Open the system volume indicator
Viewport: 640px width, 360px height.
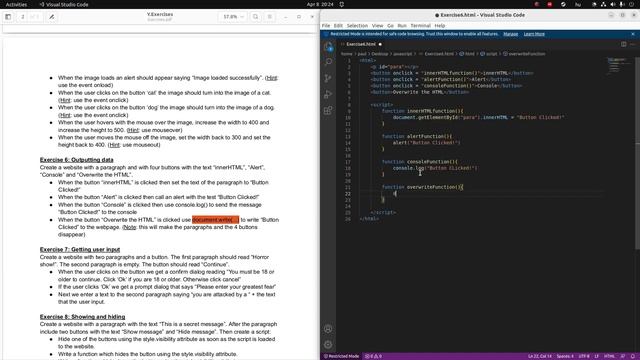[613, 4]
